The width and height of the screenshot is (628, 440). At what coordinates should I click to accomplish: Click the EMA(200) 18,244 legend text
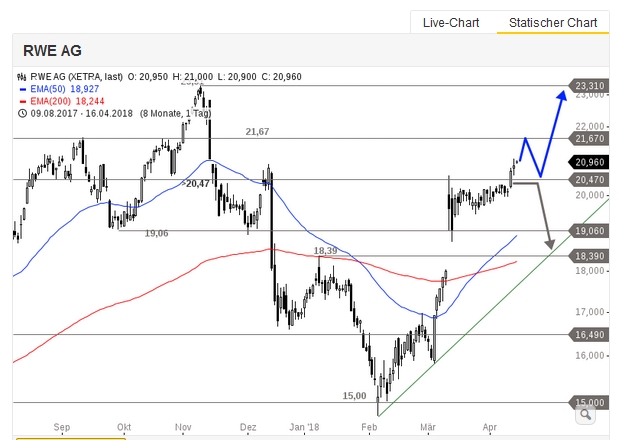coord(67,101)
